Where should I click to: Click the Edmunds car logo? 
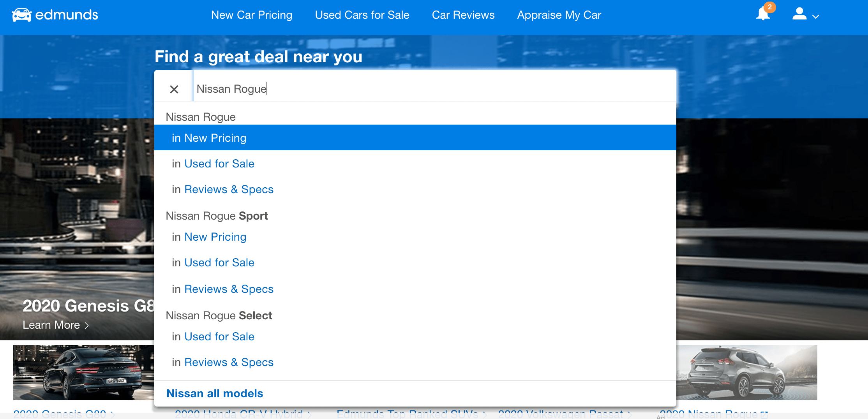click(x=22, y=15)
